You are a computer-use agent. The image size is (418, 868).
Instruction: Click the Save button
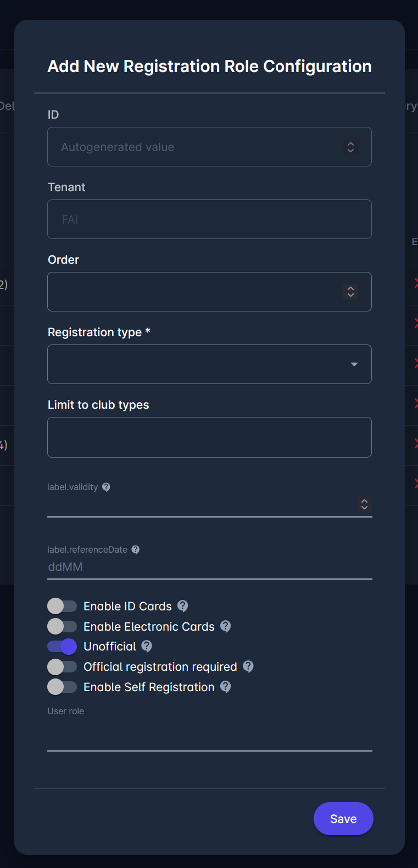(343, 818)
